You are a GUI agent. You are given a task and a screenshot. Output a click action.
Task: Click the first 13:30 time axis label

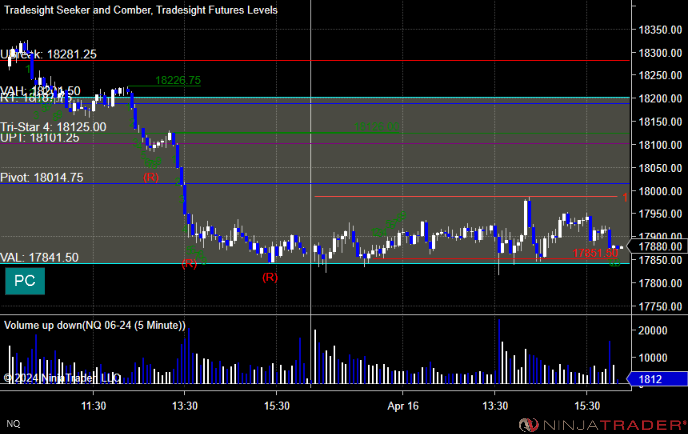tap(185, 406)
